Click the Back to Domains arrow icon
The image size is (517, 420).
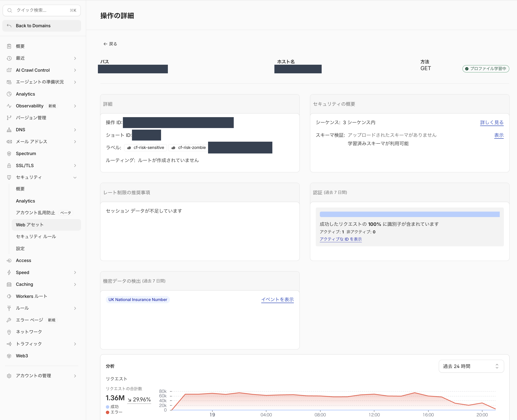point(9,26)
